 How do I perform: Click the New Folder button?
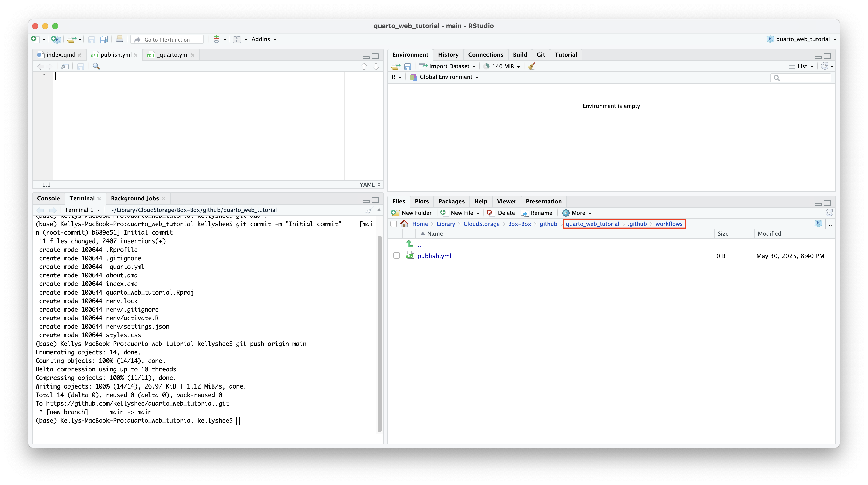pos(411,213)
